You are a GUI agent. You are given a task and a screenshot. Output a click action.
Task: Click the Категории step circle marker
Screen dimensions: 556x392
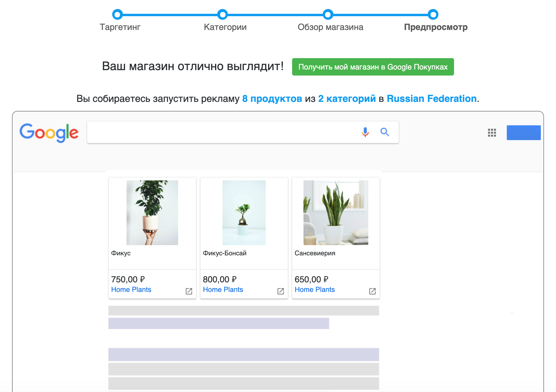(x=223, y=14)
